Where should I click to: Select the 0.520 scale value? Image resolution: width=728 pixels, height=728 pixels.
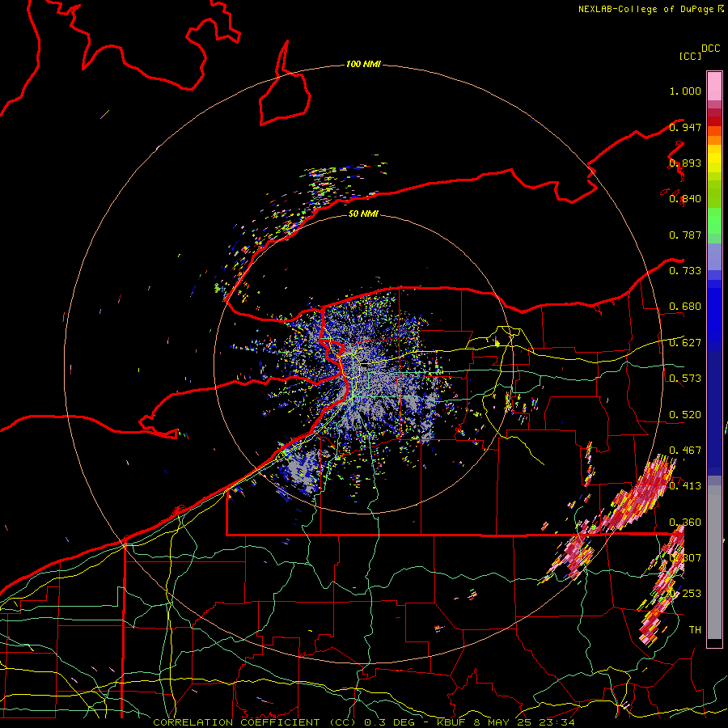pos(685,415)
